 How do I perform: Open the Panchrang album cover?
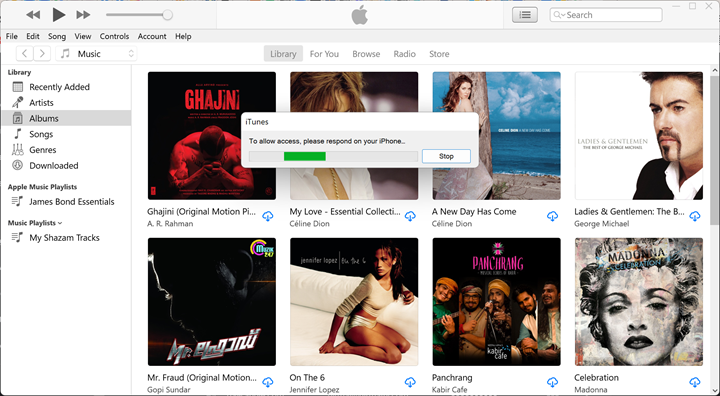tap(496, 302)
